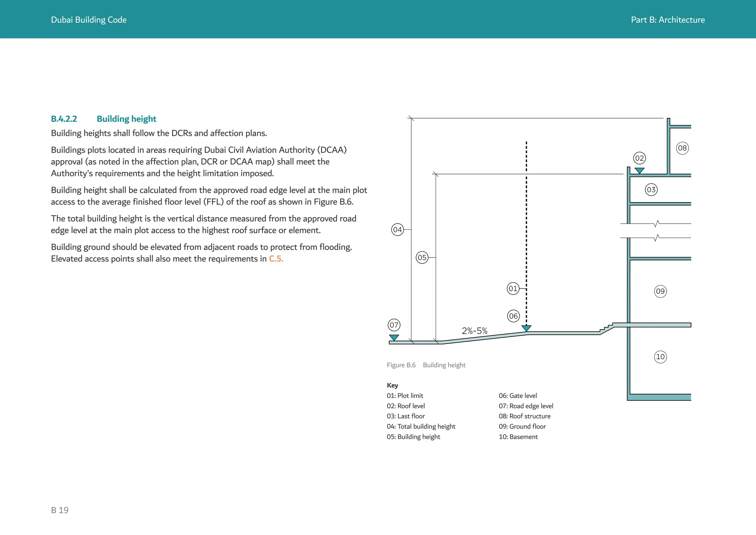Image resolution: width=756 pixels, height=535 pixels.
Task: Click callout circle 04 Total building height
Action: point(397,229)
